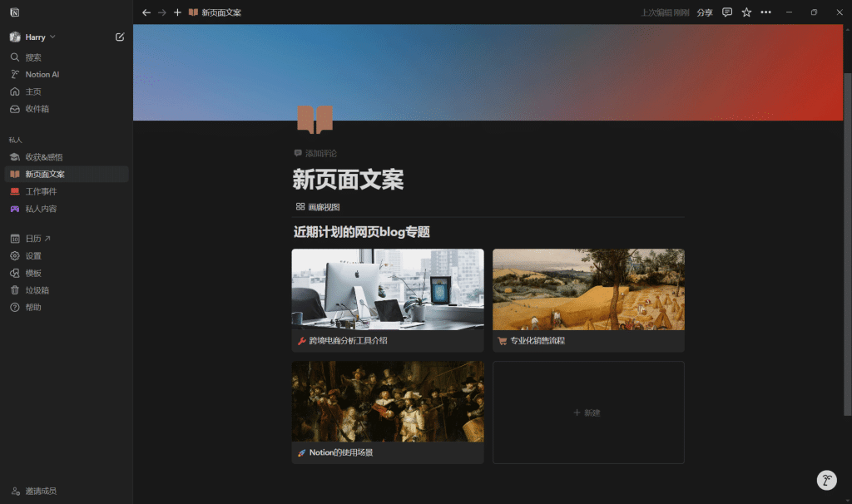The height and width of the screenshot is (504, 852).
Task: Open the 垃圾箱 trash
Action: click(67, 290)
